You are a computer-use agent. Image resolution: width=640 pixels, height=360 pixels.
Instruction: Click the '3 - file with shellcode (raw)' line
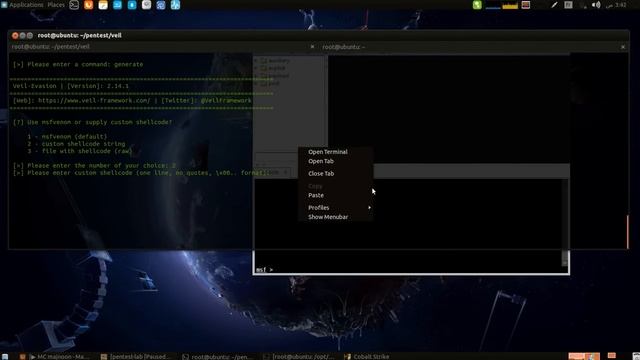pyautogui.click(x=80, y=151)
